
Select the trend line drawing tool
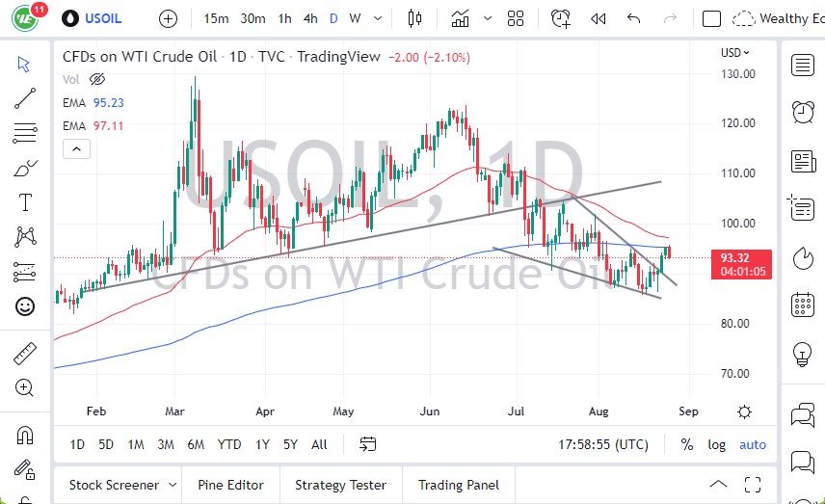click(x=25, y=97)
